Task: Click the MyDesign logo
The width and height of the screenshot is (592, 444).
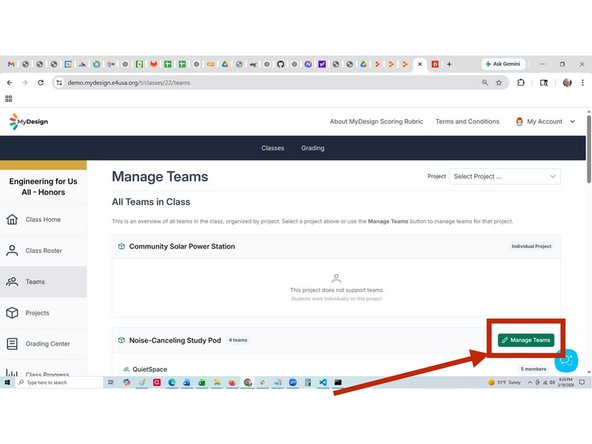Action: (x=29, y=122)
